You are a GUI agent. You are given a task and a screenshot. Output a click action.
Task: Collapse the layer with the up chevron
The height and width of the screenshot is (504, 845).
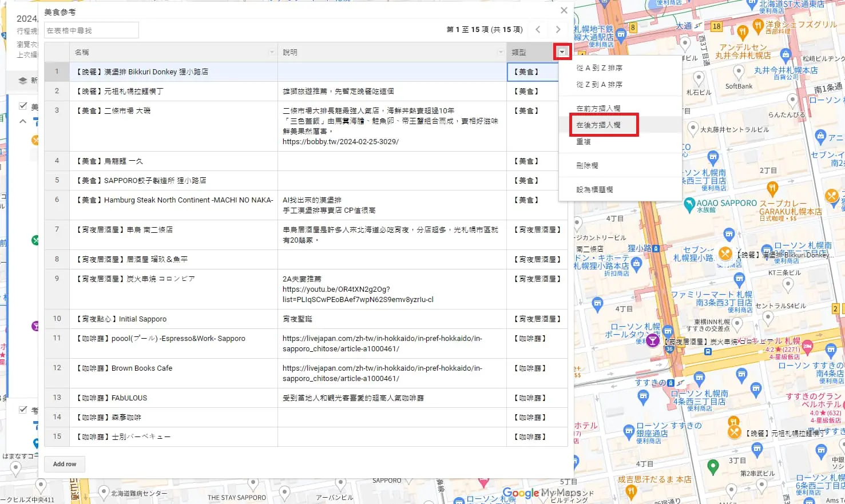(x=23, y=121)
